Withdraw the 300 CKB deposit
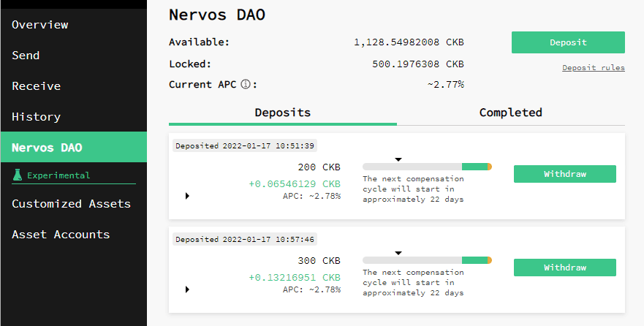644x326 pixels. click(564, 268)
